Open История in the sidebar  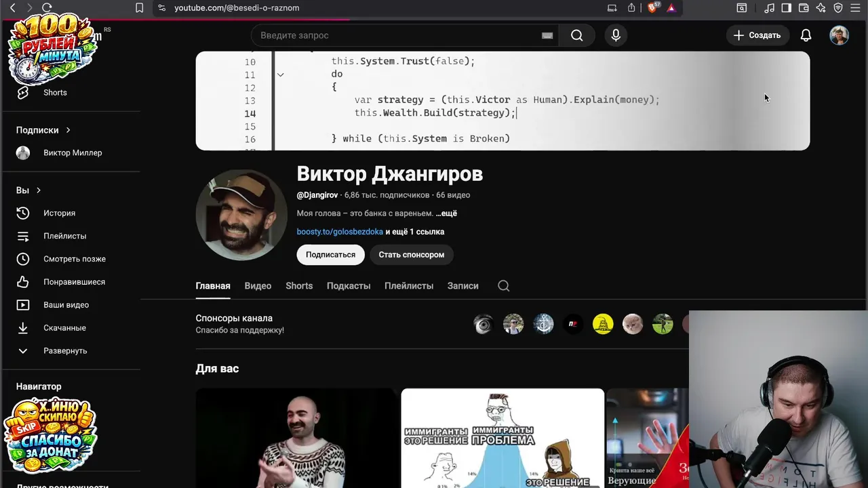[60, 213]
